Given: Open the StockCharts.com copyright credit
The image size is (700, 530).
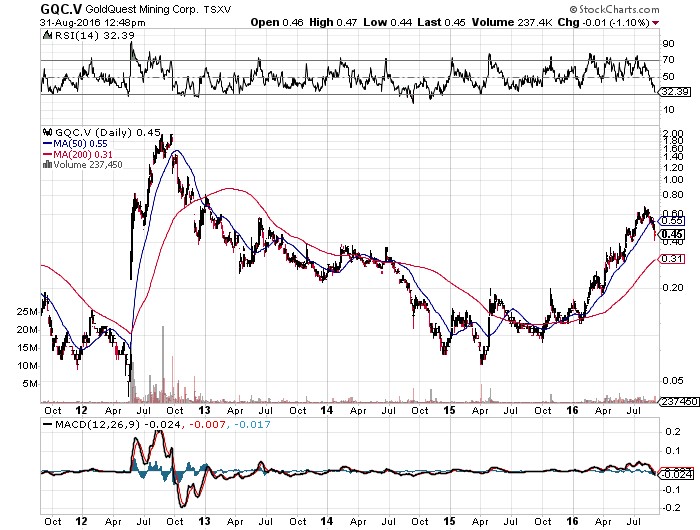Looking at the screenshot, I should [x=614, y=9].
